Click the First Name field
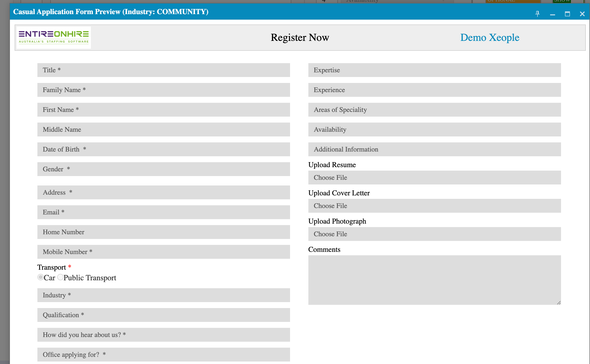 point(163,110)
